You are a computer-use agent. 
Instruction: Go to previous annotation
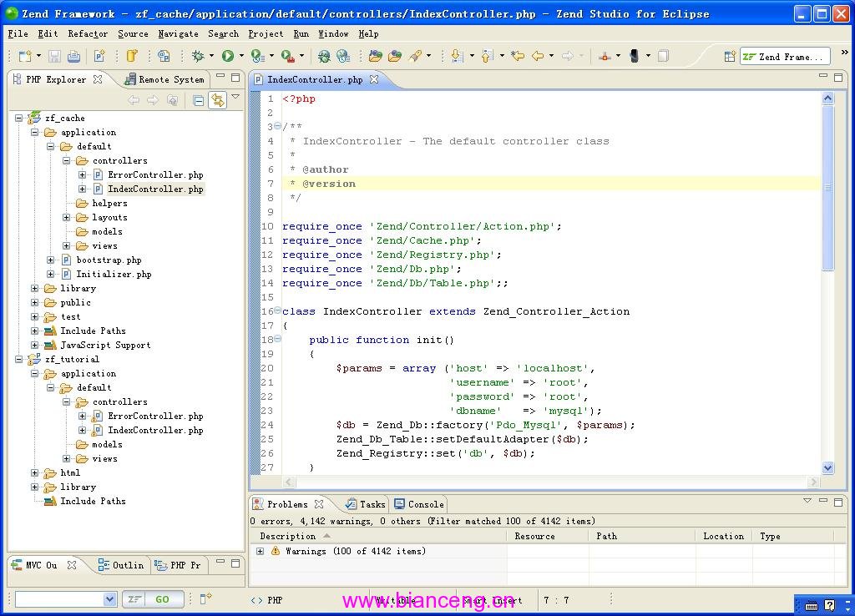(x=487, y=56)
